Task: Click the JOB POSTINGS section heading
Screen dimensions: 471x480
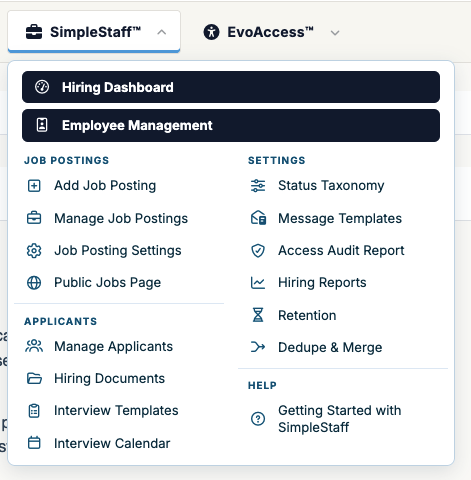Action: (67, 160)
